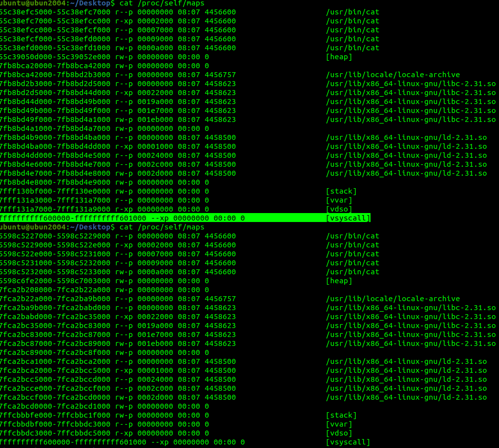This screenshot has width=499, height=448.
Task: Click [stack] label on the 7ffcbbbfe000 line
Action: 341,415
